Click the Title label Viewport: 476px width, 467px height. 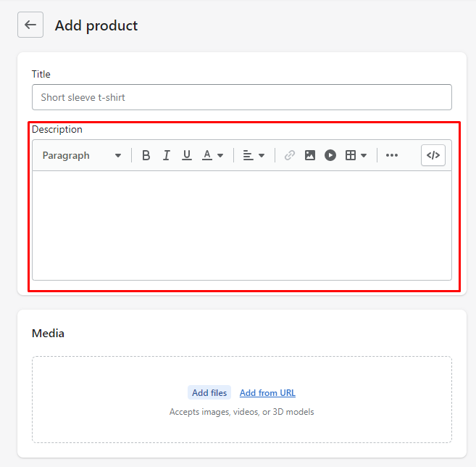tap(41, 74)
